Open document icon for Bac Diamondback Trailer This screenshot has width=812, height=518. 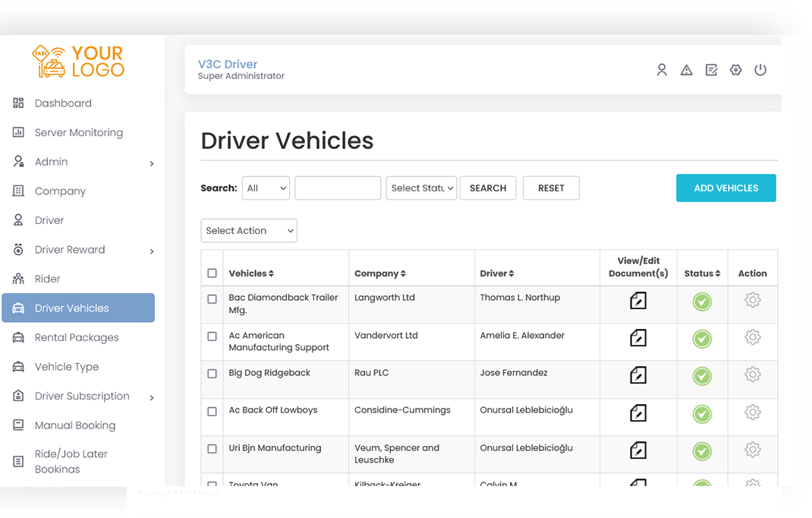pos(638,300)
